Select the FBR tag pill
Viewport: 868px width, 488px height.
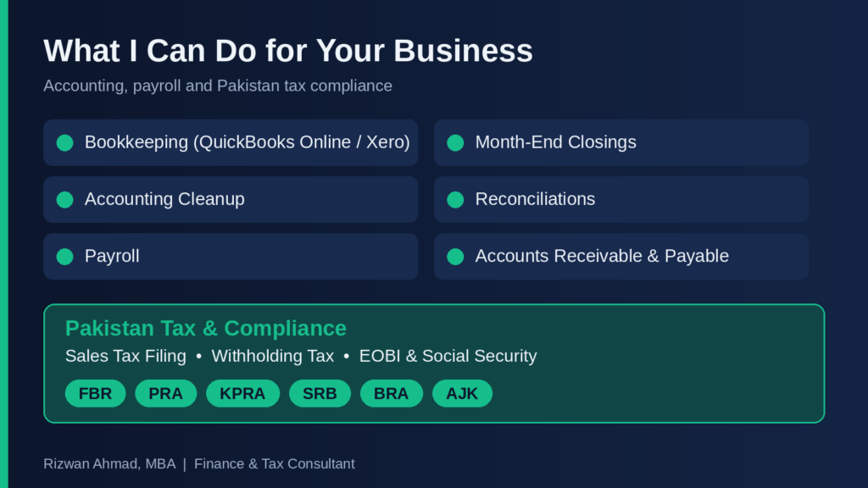coord(95,393)
